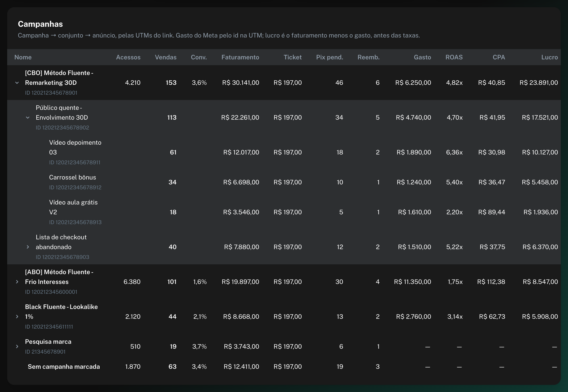This screenshot has height=392, width=568.
Task: Click the Ticket column header
Action: [x=293, y=57]
